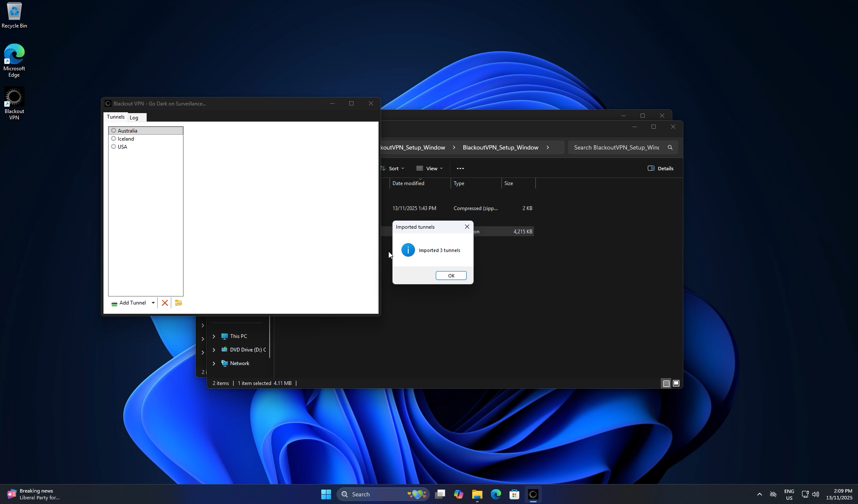Screen dimensions: 858x504
Task: Expand the Network node in the sidebar
Action: coord(213,363)
